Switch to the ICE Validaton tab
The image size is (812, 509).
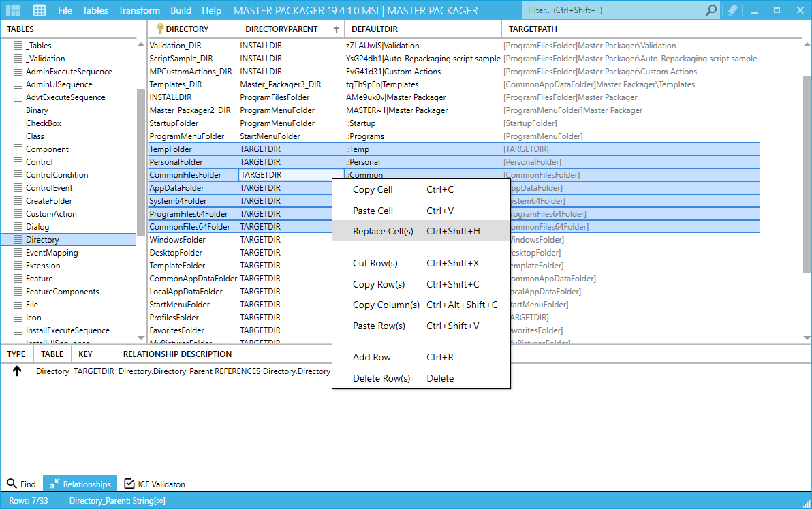pyautogui.click(x=155, y=484)
